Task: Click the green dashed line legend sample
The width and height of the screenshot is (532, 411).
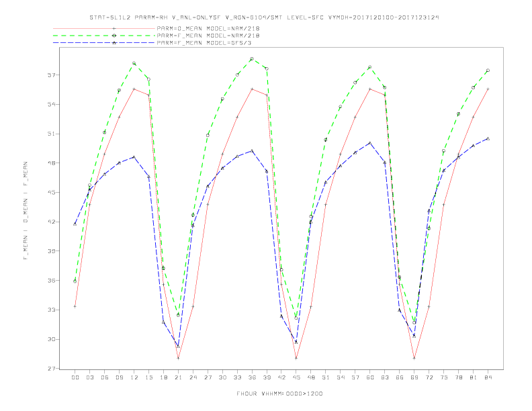Action: pyautogui.click(x=104, y=36)
